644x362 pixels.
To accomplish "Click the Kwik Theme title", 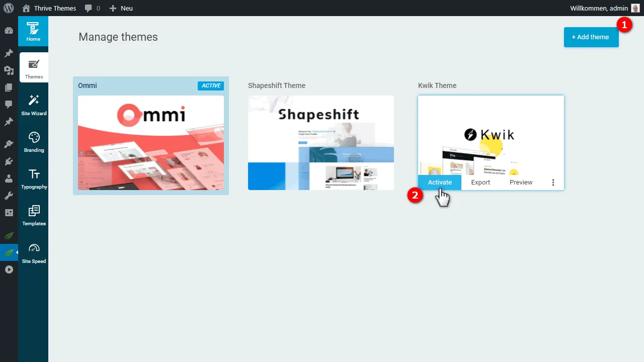I will [437, 85].
